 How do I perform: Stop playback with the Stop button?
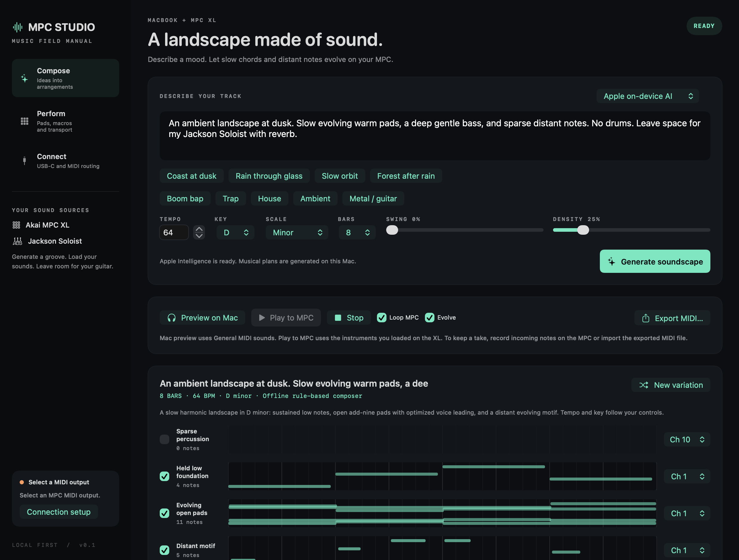pos(349,318)
